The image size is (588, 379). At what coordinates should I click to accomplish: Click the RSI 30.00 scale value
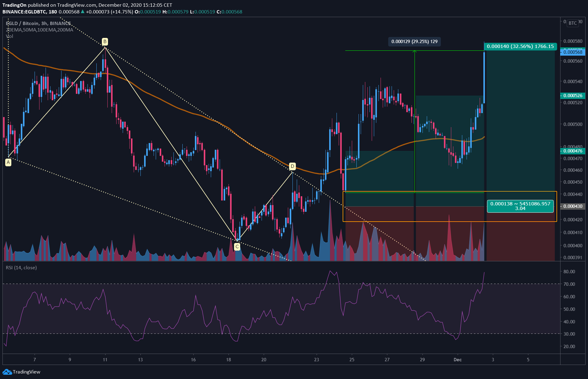pyautogui.click(x=569, y=334)
